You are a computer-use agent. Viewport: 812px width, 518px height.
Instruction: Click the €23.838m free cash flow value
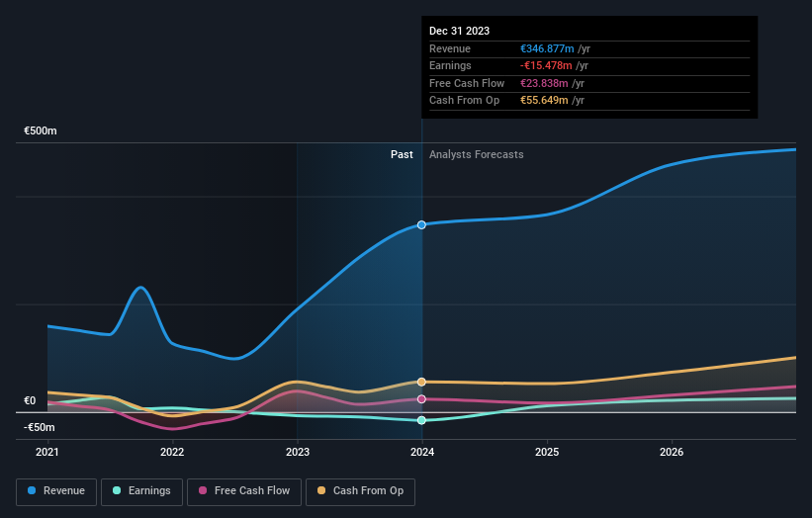[x=544, y=83]
